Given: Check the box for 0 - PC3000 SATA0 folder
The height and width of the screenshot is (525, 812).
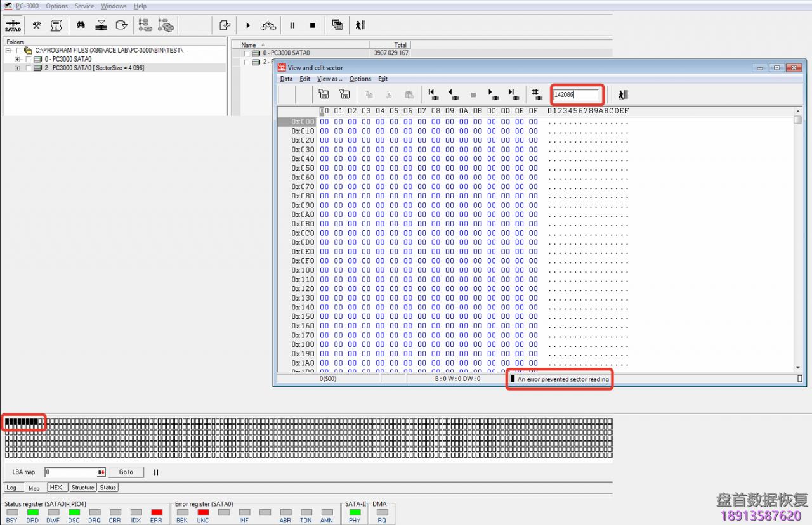Looking at the screenshot, I should click(29, 59).
